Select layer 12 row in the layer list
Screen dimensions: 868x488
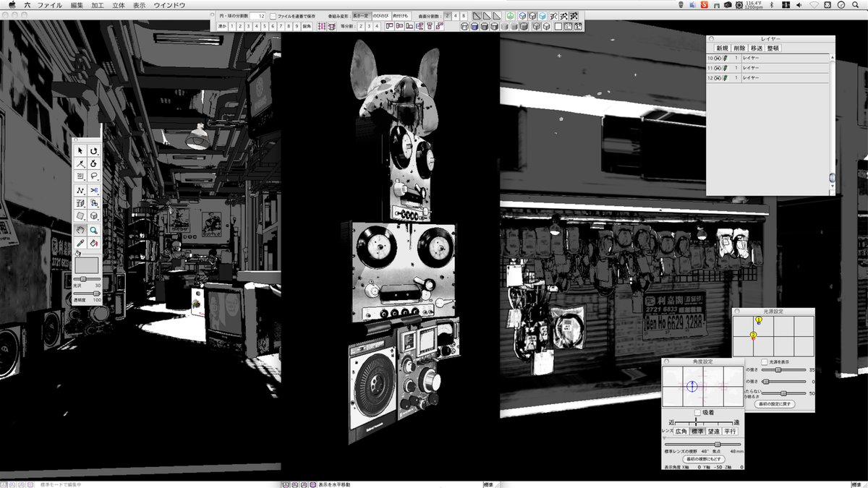point(767,77)
